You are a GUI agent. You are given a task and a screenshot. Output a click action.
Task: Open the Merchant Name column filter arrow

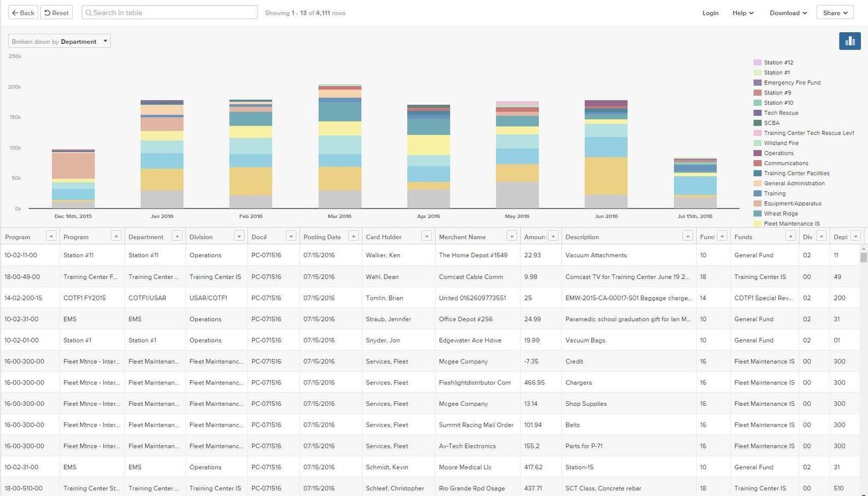pos(512,236)
